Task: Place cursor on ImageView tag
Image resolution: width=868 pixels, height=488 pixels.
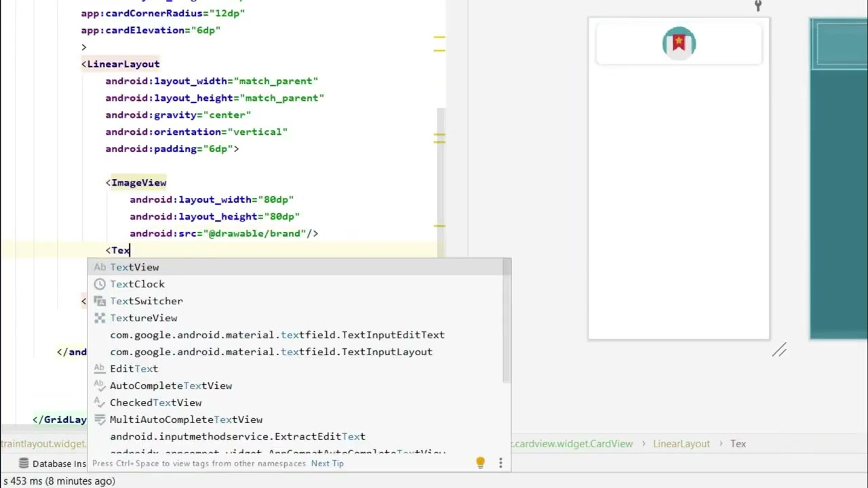Action: pos(138,183)
